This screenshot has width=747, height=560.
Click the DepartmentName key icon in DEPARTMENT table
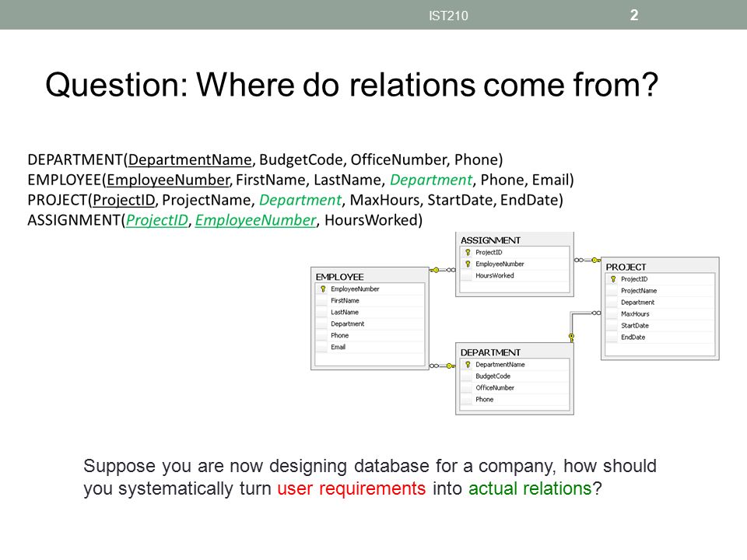[468, 364]
